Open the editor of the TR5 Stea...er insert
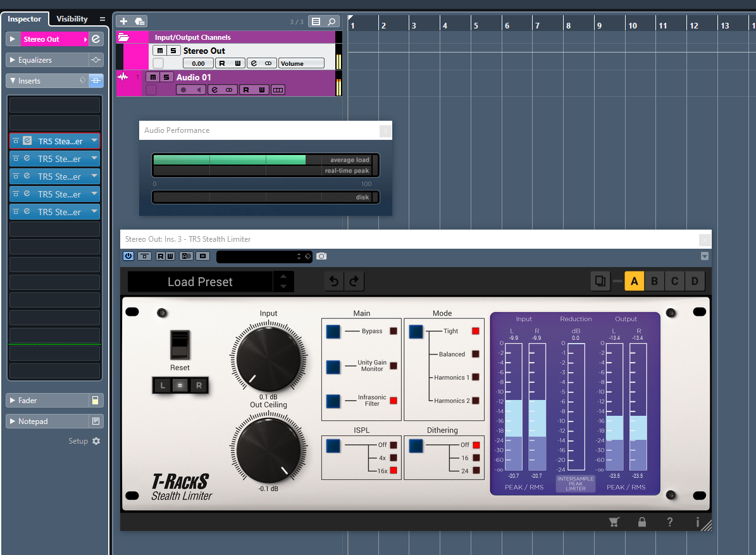This screenshot has width=756, height=555. (x=27, y=140)
